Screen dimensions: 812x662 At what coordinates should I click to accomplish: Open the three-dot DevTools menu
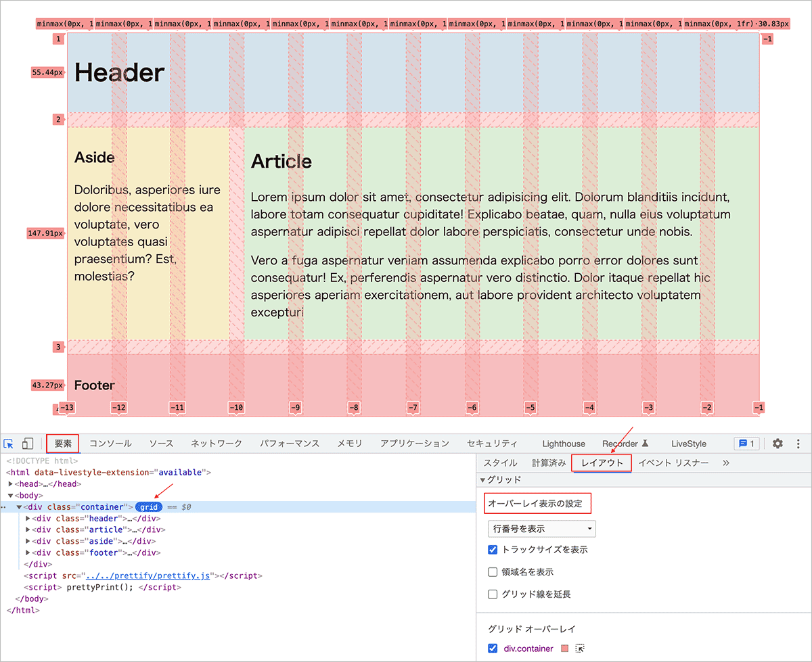[798, 444]
